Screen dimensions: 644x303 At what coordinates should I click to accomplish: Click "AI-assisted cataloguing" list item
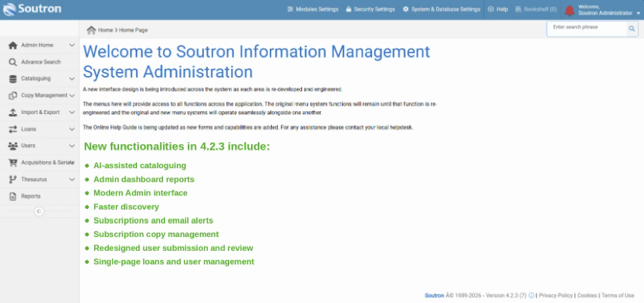140,166
